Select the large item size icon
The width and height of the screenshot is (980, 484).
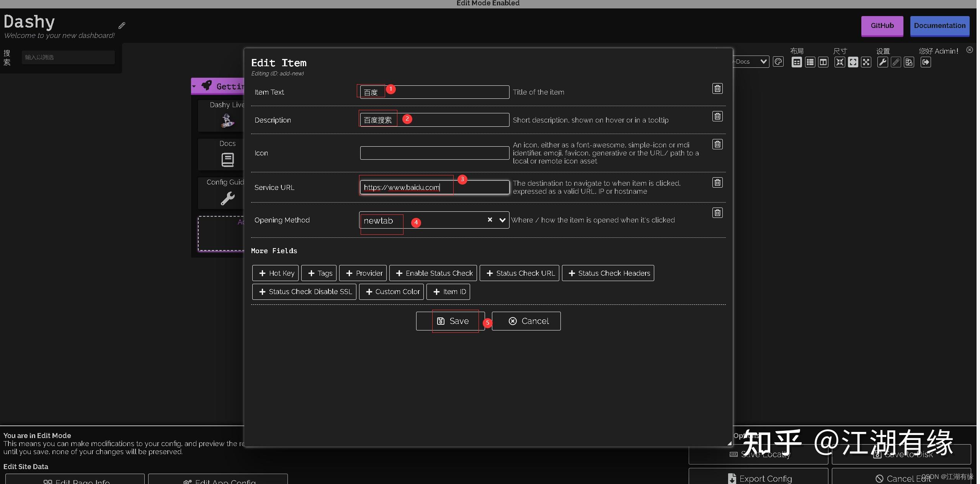point(866,62)
